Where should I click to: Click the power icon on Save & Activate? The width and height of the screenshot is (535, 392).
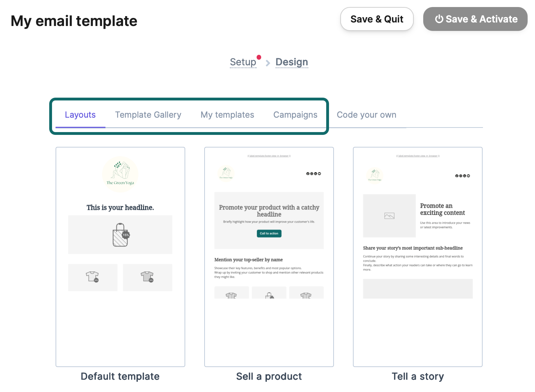[x=439, y=19]
